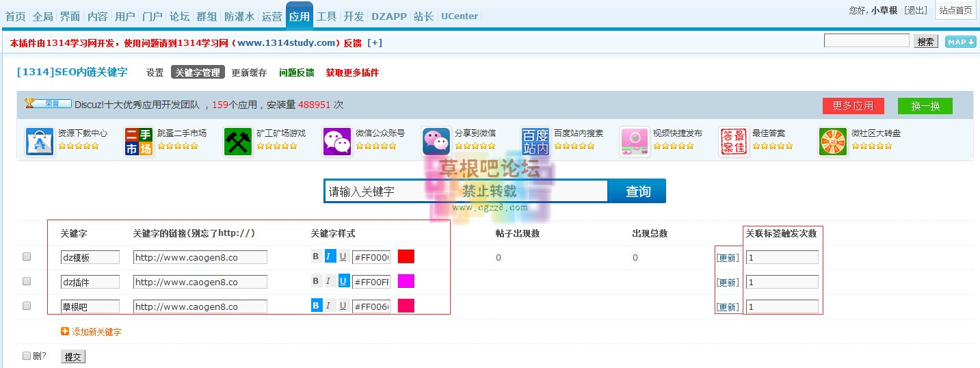980x368 pixels.
Task: Focus the 请输入关键字 search field
Action: coord(466,192)
